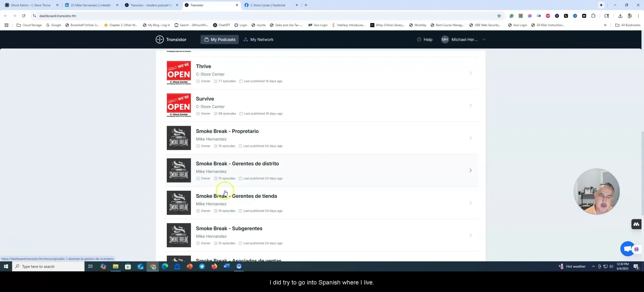Open File Explorer from taskbar
The width and height of the screenshot is (644, 292).
click(116, 266)
